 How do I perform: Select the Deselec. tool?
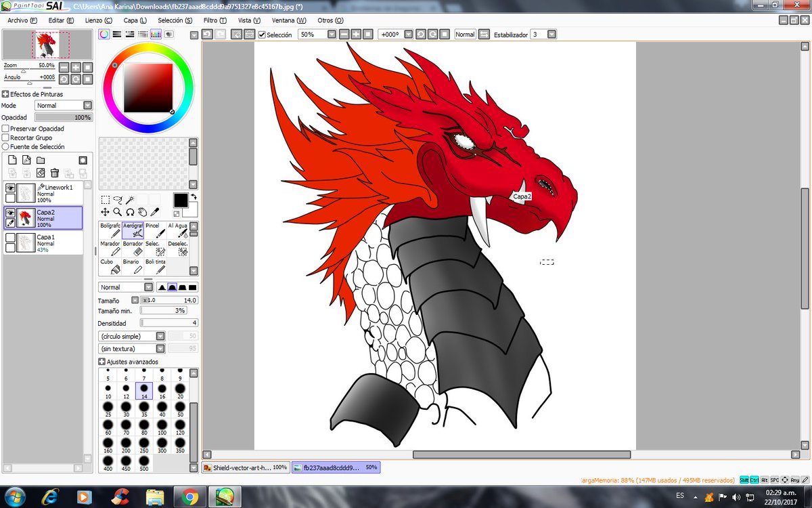click(x=178, y=249)
